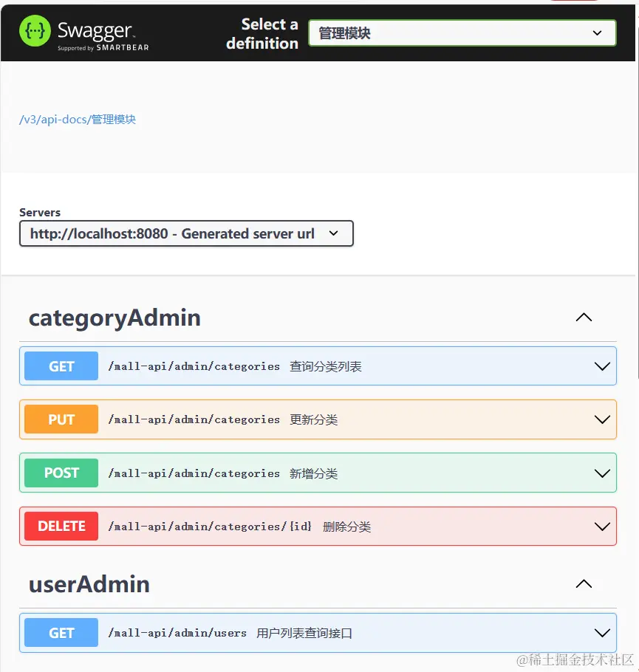Expand the 查询分类列表 operation with its chevron
The image size is (639, 672).
coord(602,366)
